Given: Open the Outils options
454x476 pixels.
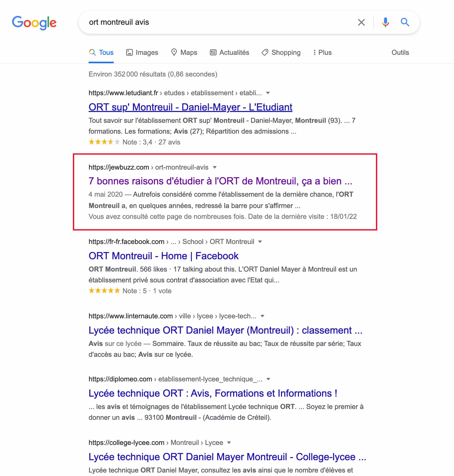Looking at the screenshot, I should coord(400,53).
